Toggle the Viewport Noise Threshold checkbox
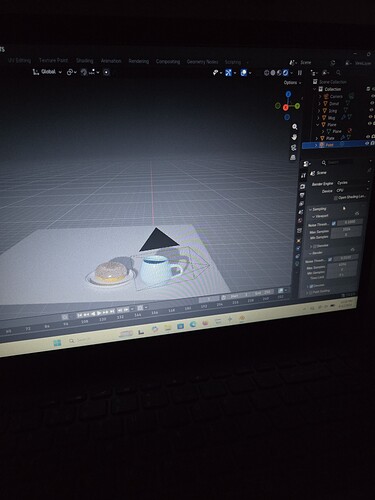 (x=334, y=224)
